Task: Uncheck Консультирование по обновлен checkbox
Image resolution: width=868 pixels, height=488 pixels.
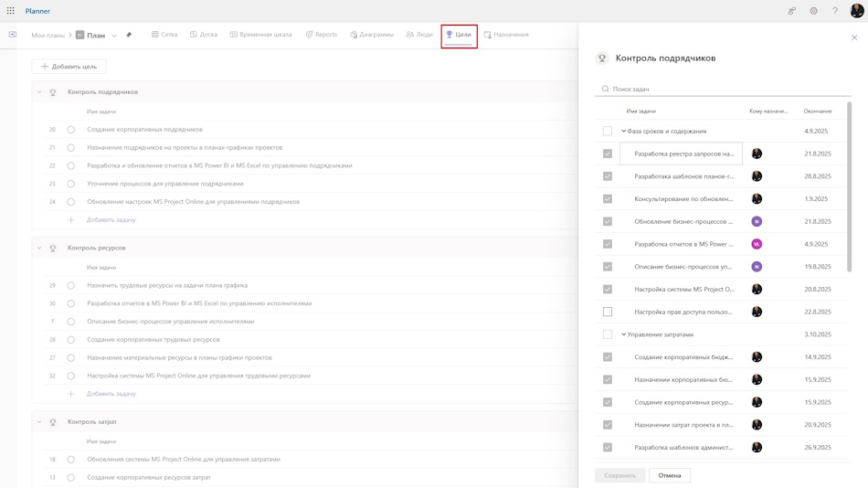Action: coord(608,199)
